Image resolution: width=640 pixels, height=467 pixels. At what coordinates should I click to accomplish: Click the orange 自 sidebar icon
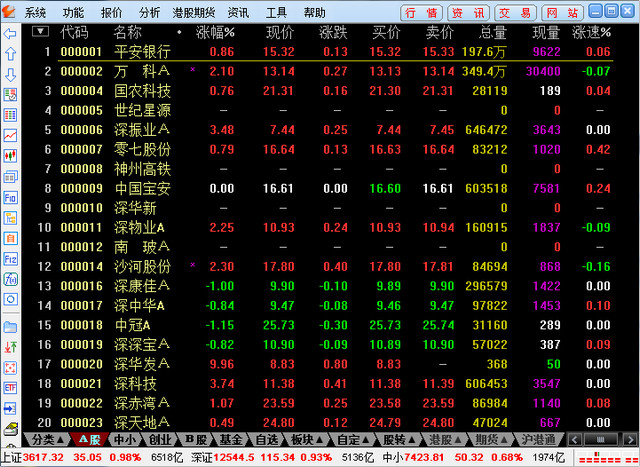coord(10,238)
